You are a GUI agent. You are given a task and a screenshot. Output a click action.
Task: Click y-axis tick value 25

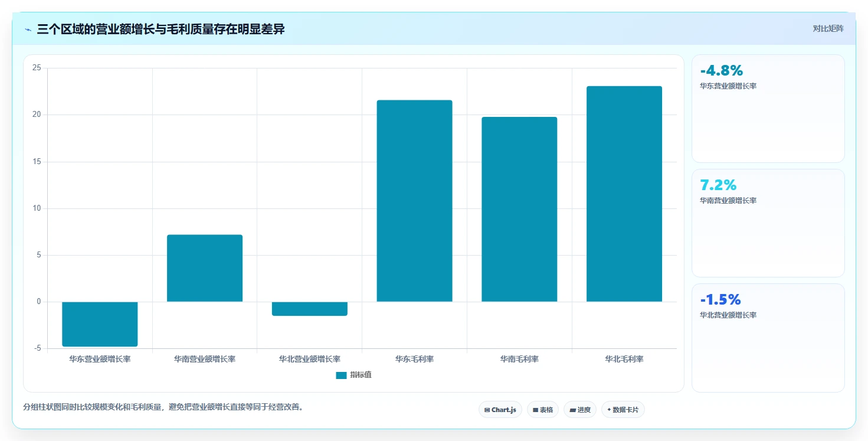point(37,68)
